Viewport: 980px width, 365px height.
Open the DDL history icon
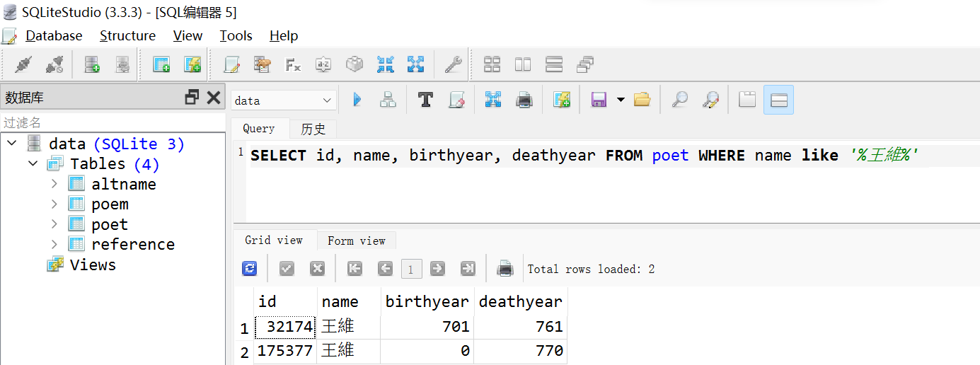click(x=263, y=65)
